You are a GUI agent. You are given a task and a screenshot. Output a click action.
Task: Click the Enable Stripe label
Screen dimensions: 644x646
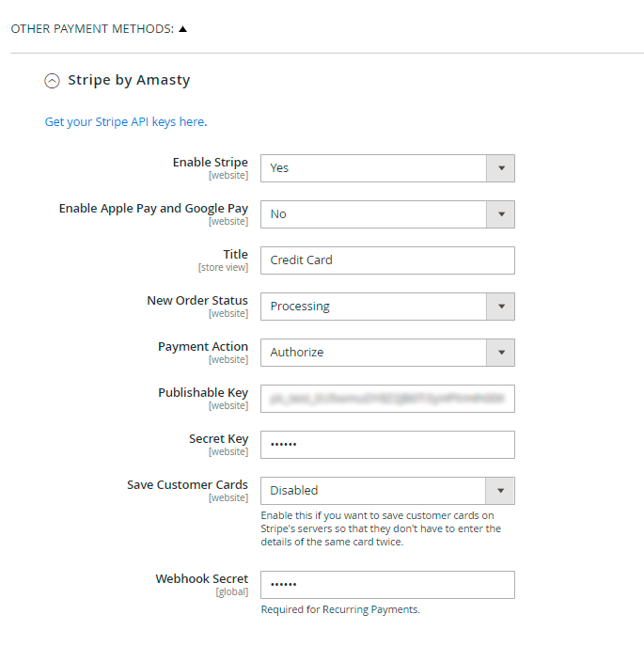point(210,163)
